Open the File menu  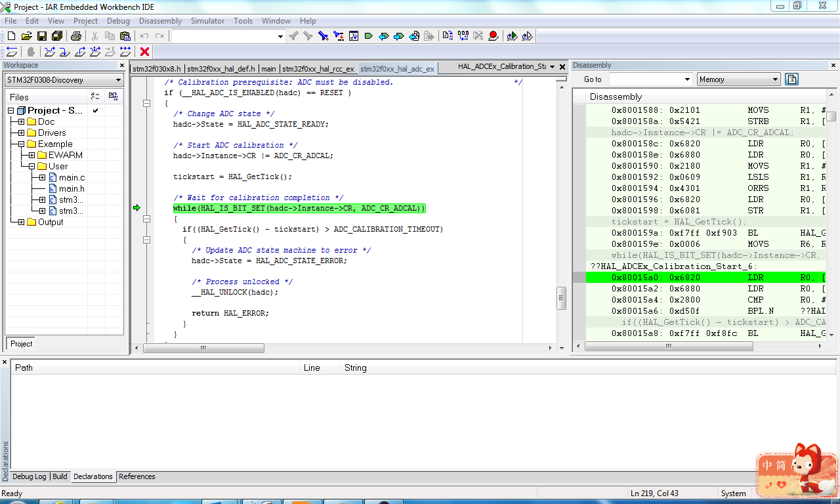[x=10, y=21]
